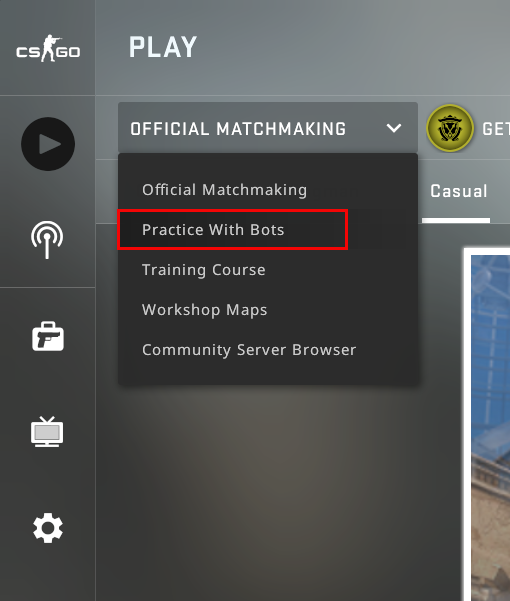Open the Play section via the round play icon

click(48, 144)
